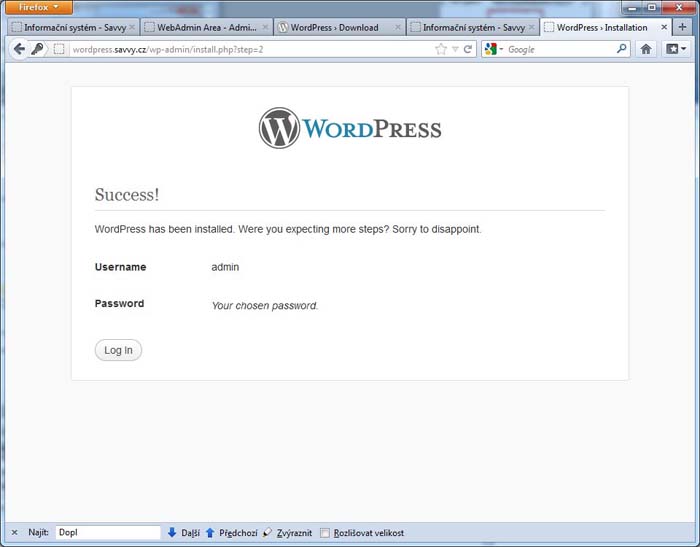Go to home page via house icon
This screenshot has height=547, width=700.
[646, 49]
